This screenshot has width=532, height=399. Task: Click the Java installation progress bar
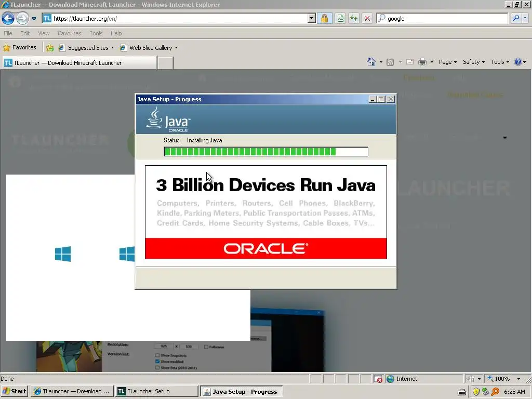tap(266, 152)
